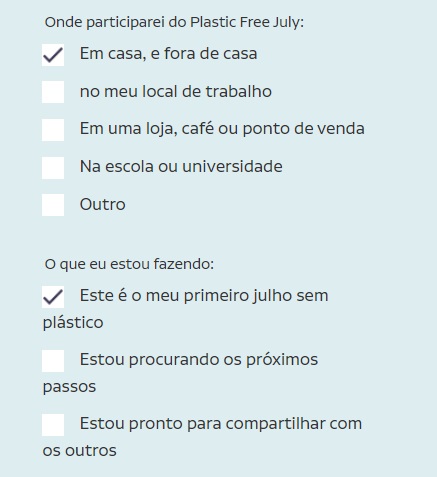The height and width of the screenshot is (477, 437).
Task: Enable the 'Em uma loja, café' checkbox
Action: [53, 130]
